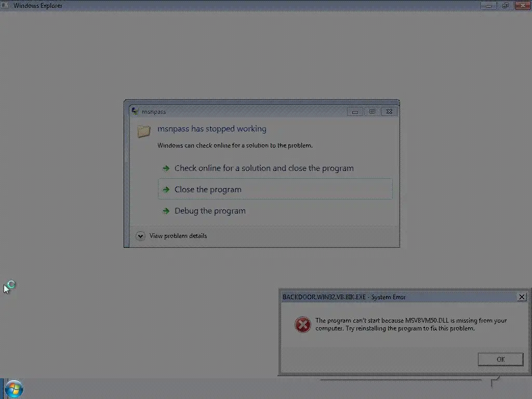Image resolution: width=532 pixels, height=399 pixels.
Task: Click green arrow beside Close the program
Action: tap(166, 189)
